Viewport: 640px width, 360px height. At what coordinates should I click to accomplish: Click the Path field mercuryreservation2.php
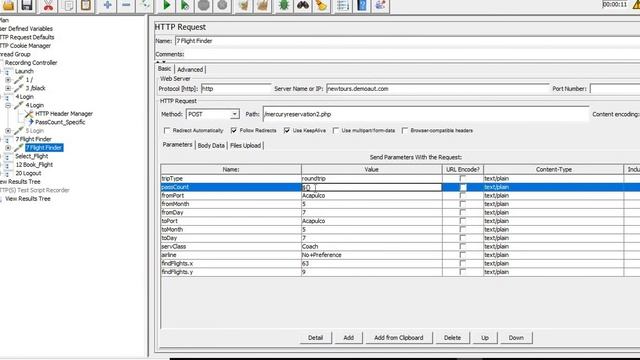pos(426,114)
